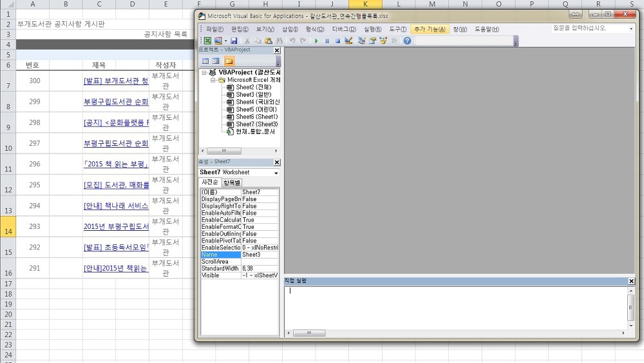
Task: Open the 디버그(D) menu
Action: 344,29
